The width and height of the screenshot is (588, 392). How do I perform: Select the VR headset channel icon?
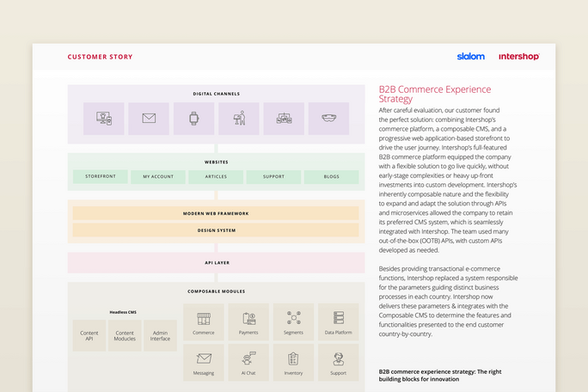[x=329, y=119]
